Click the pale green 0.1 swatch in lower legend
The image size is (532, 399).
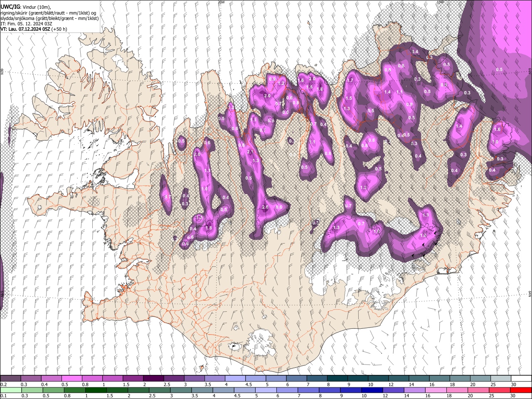[x=11, y=390]
